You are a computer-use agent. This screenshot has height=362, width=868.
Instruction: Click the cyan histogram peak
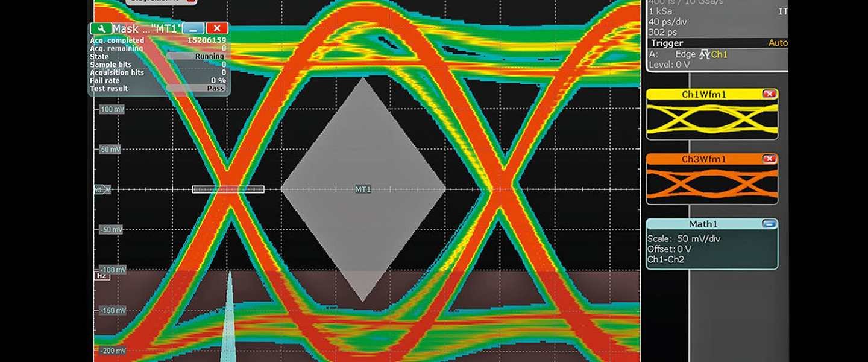click(228, 316)
